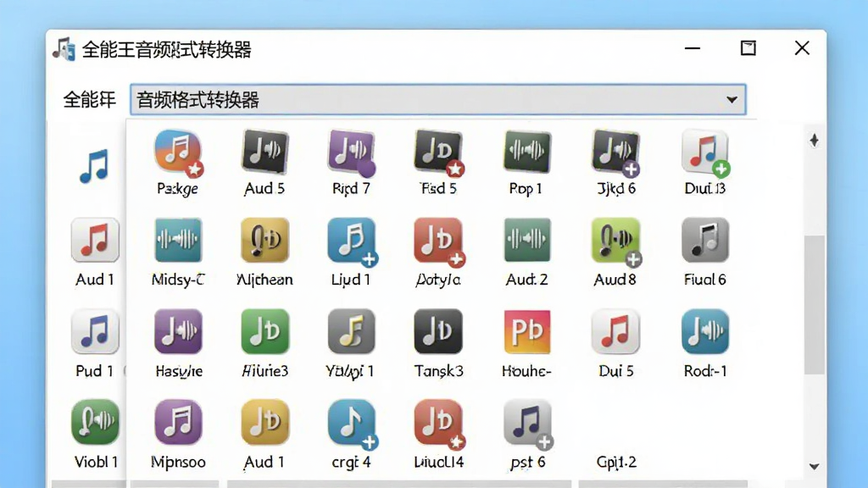This screenshot has width=868, height=488.
Task: Open the Fiual 6 grey icon
Action: click(705, 240)
